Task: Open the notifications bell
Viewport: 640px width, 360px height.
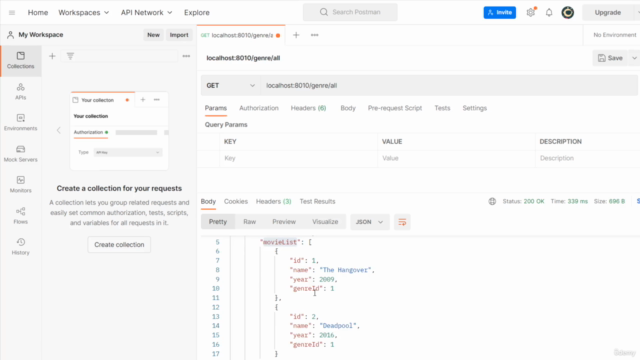Action: click(549, 13)
